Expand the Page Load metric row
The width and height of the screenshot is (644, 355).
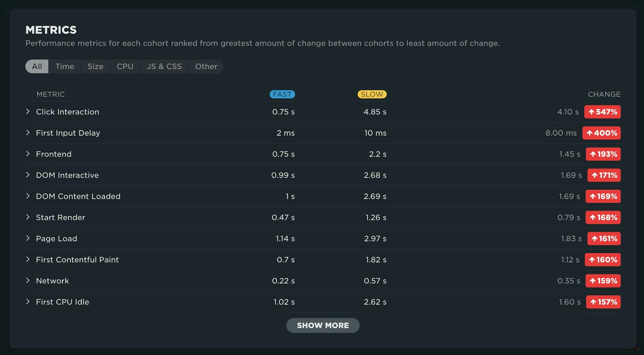pos(28,238)
